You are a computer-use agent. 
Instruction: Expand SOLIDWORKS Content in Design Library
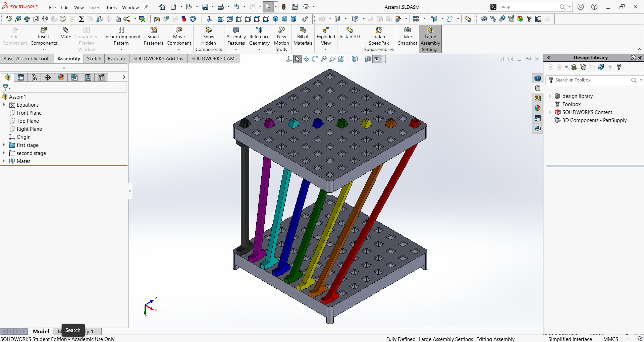pos(550,112)
